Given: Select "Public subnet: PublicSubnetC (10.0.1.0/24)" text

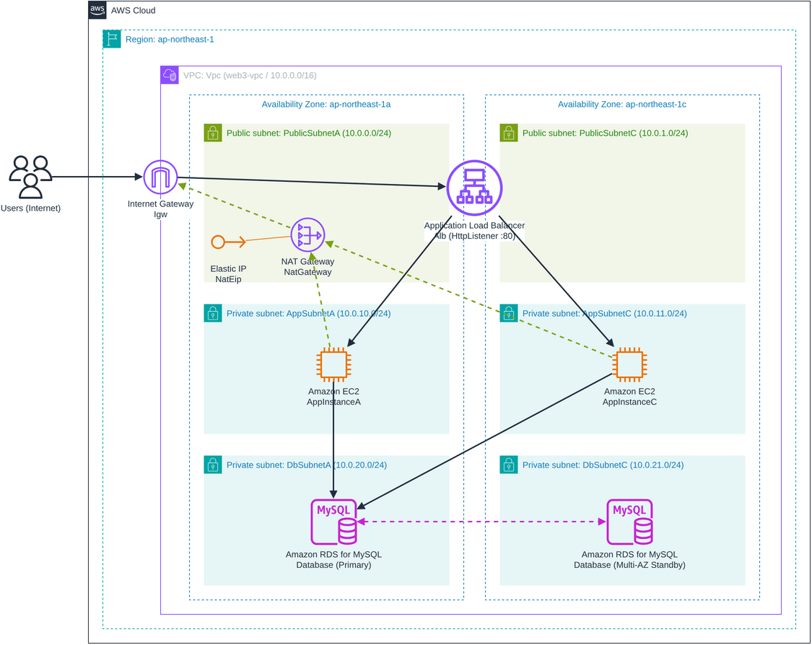Looking at the screenshot, I should pos(605,133).
